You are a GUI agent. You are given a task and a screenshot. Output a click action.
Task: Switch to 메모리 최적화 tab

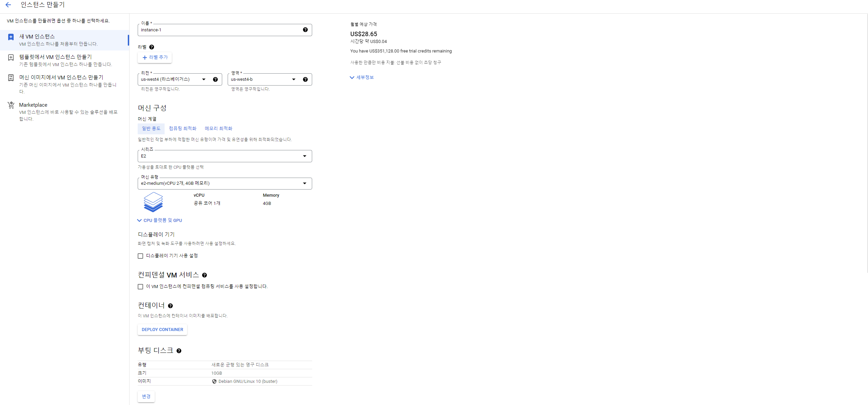218,129
